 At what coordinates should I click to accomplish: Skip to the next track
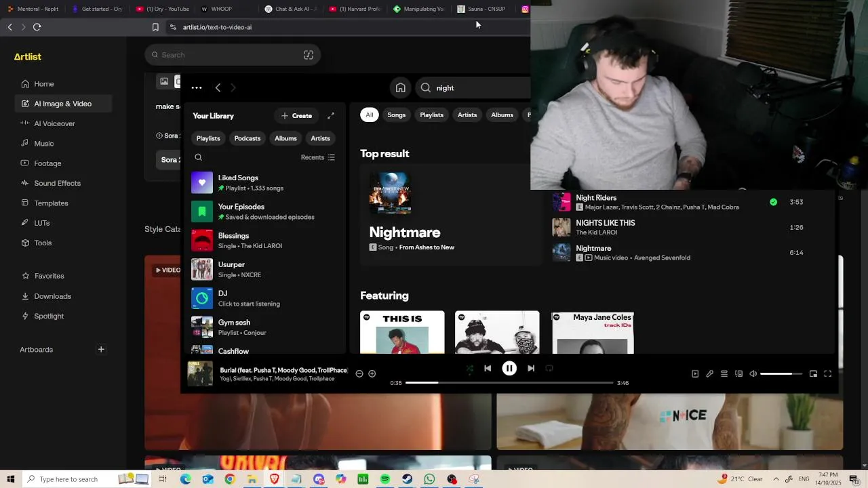click(x=531, y=368)
